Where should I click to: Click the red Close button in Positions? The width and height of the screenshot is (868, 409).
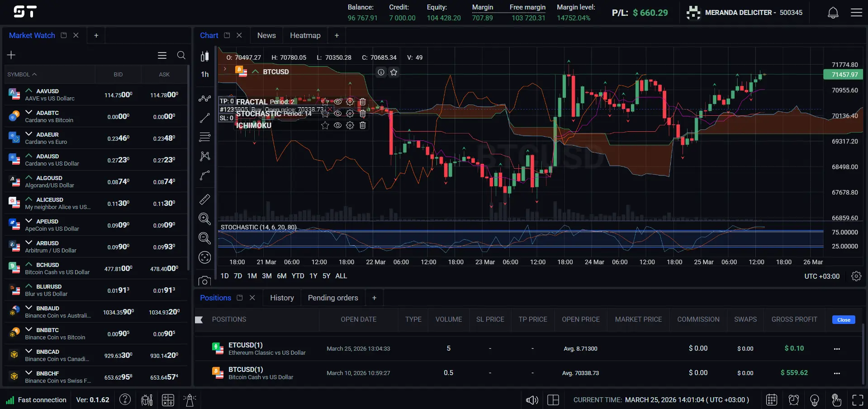(843, 319)
